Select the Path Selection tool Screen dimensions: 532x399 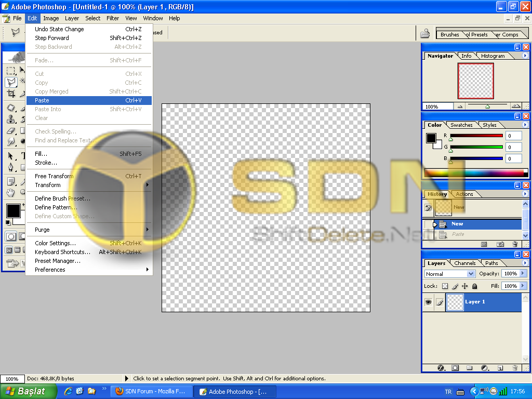coord(11,156)
